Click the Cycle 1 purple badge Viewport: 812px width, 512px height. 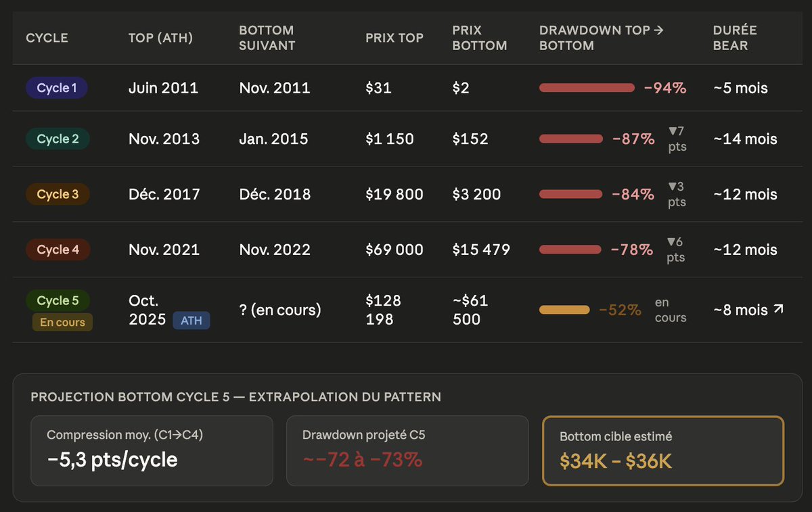57,88
